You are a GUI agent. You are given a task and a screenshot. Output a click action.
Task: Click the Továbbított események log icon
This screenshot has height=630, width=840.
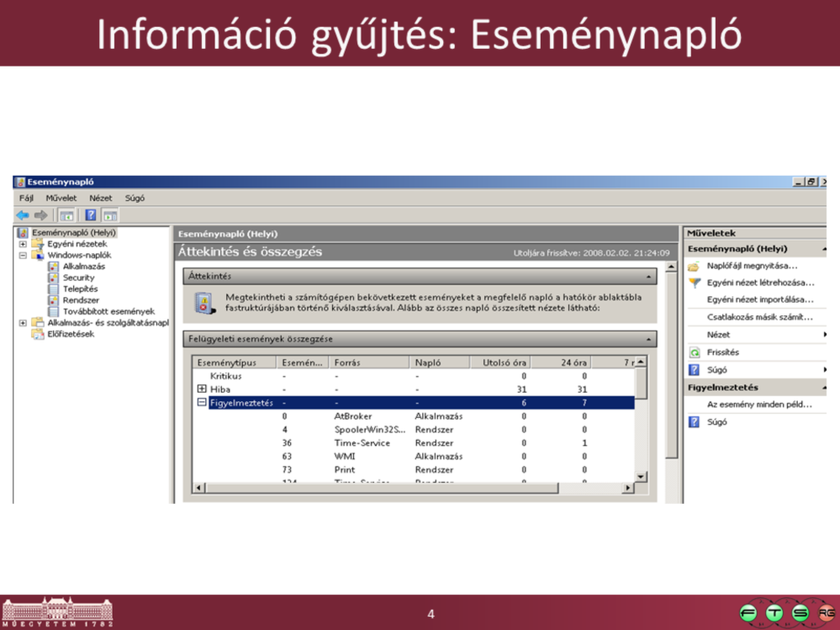tap(53, 311)
